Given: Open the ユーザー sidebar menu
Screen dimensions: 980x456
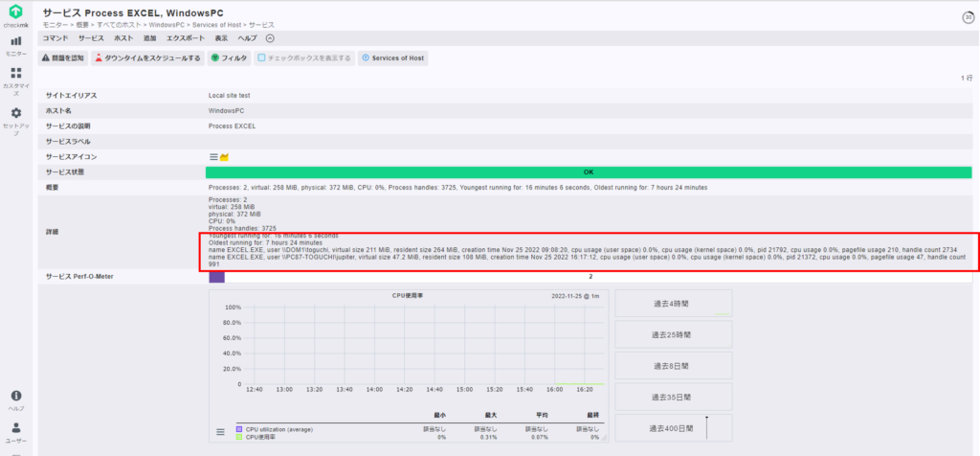Looking at the screenshot, I should pos(16,433).
